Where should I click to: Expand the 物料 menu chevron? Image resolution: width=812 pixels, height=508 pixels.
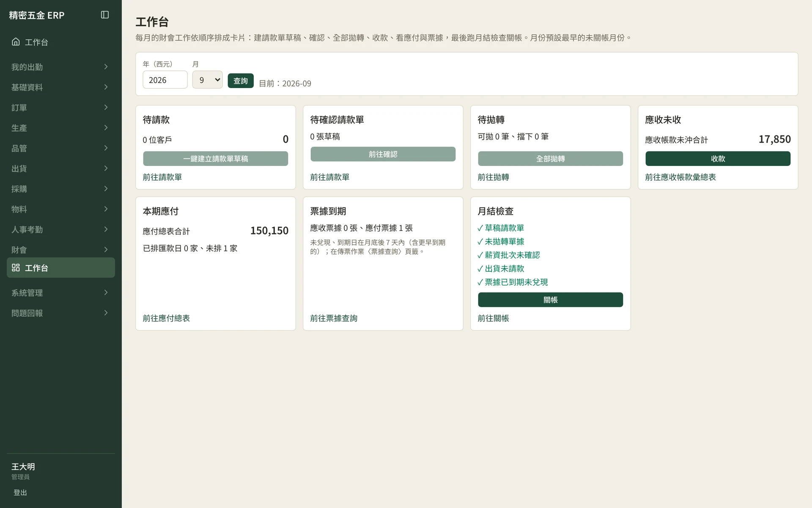click(106, 209)
